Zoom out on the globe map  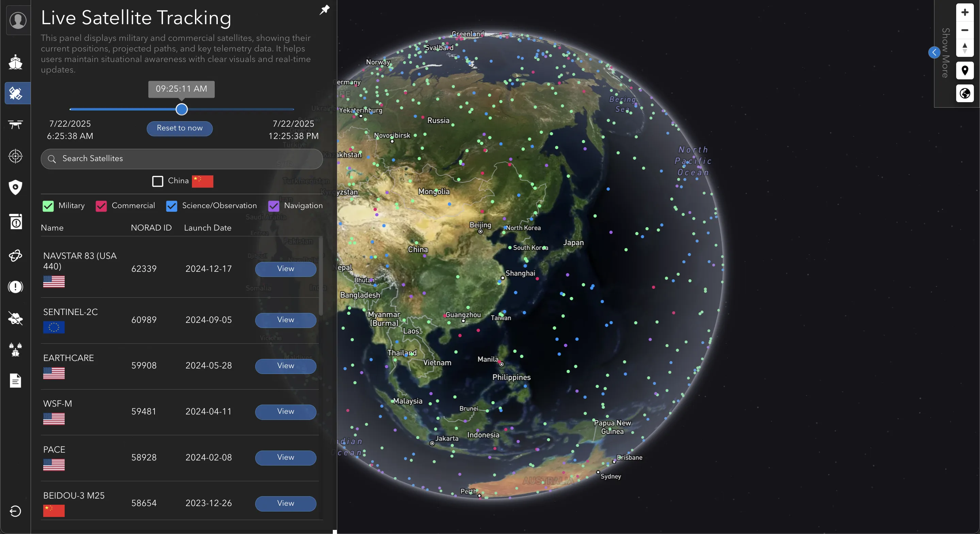point(964,30)
